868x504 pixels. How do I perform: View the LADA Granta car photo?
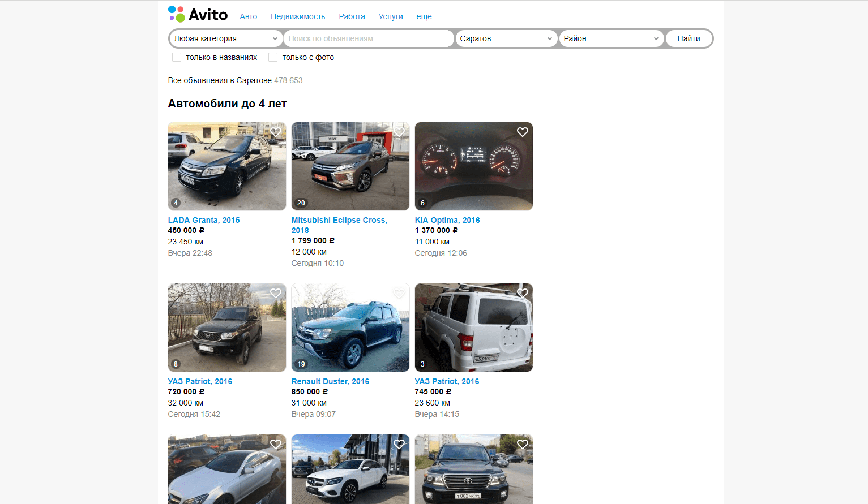(227, 166)
